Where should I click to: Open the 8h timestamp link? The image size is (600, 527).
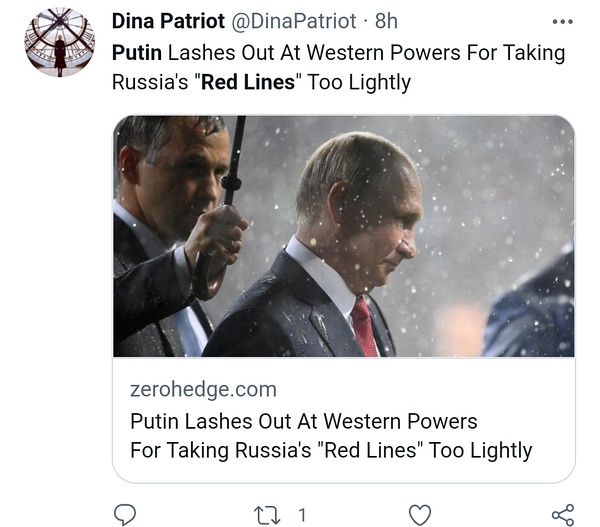pos(386,21)
